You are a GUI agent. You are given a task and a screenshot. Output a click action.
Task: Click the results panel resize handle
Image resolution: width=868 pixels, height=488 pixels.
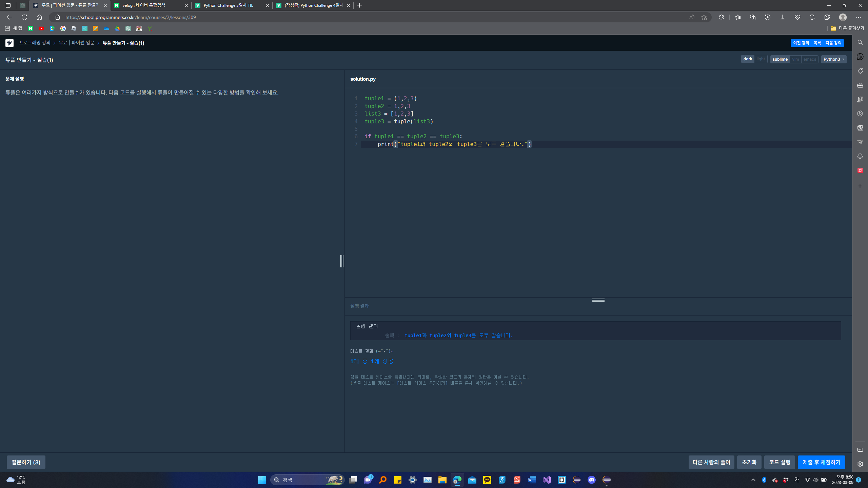click(598, 300)
